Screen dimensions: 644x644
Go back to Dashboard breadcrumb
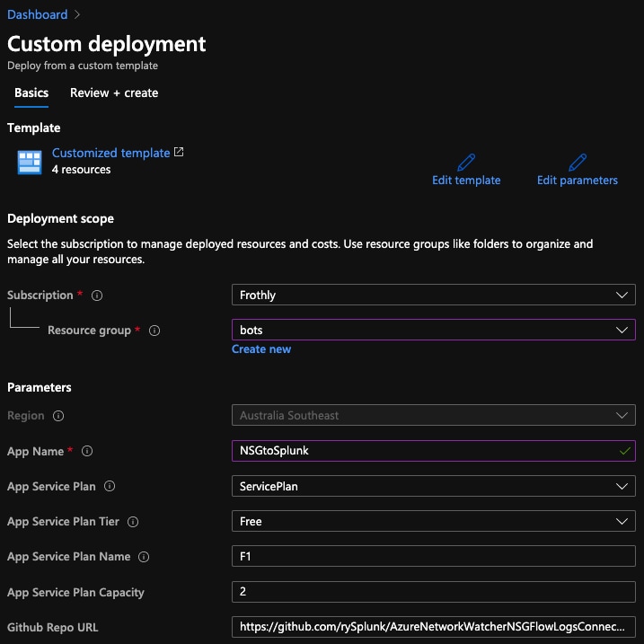point(37,14)
